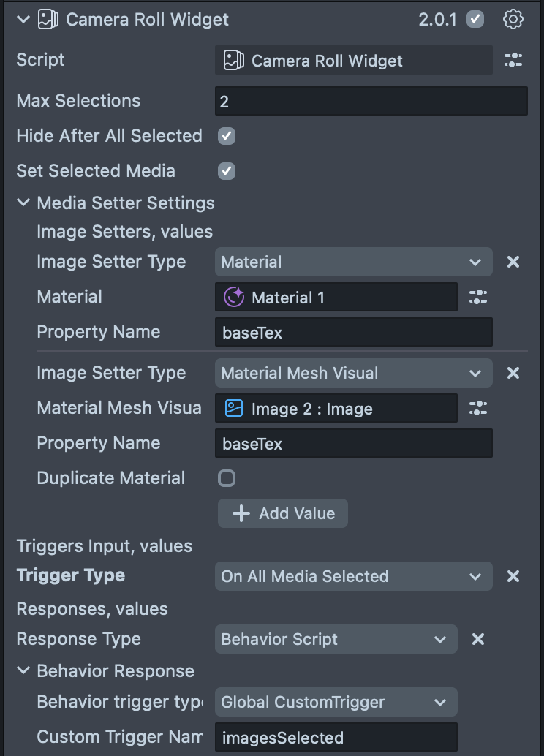Click the Add Value button

coord(283,513)
